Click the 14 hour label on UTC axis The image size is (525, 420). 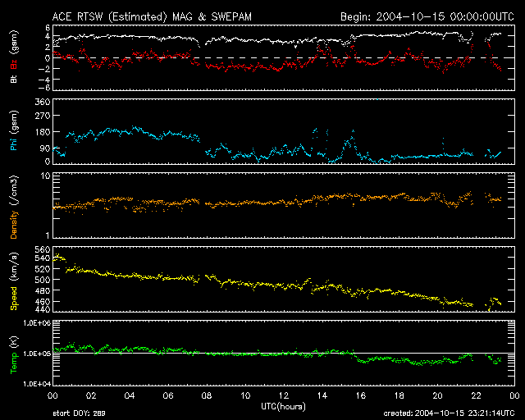[322, 396]
